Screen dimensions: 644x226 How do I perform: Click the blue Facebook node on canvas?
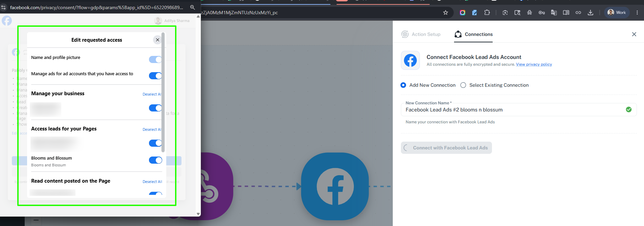click(335, 186)
